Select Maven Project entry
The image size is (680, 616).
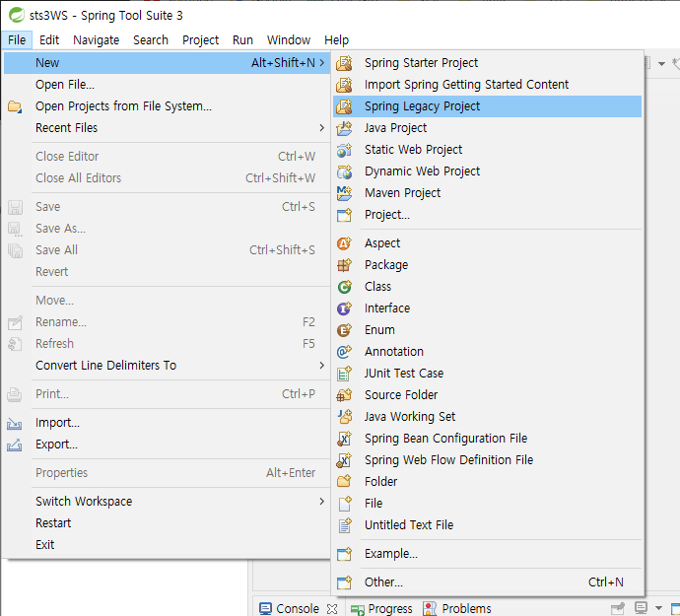pos(488,193)
